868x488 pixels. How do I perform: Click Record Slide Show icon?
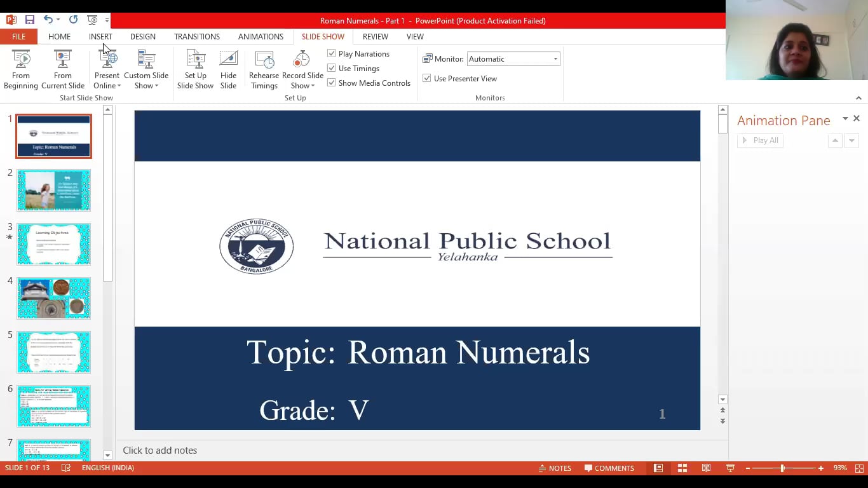coord(301,60)
